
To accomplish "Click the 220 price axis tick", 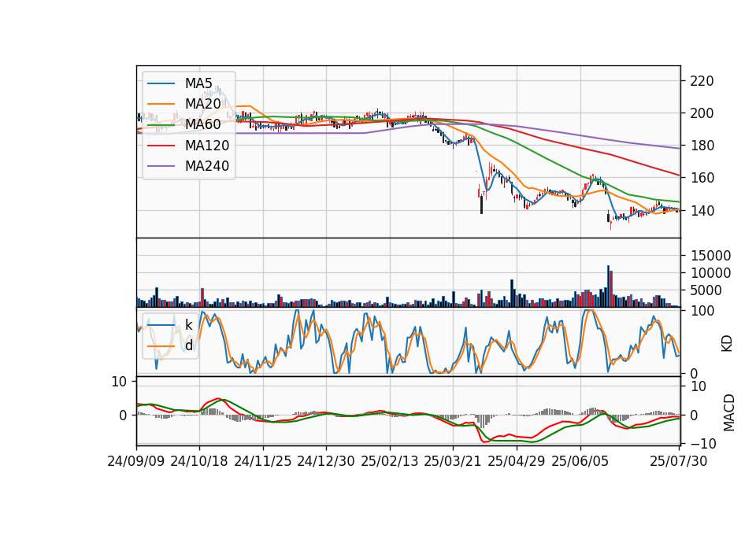I will (x=702, y=81).
